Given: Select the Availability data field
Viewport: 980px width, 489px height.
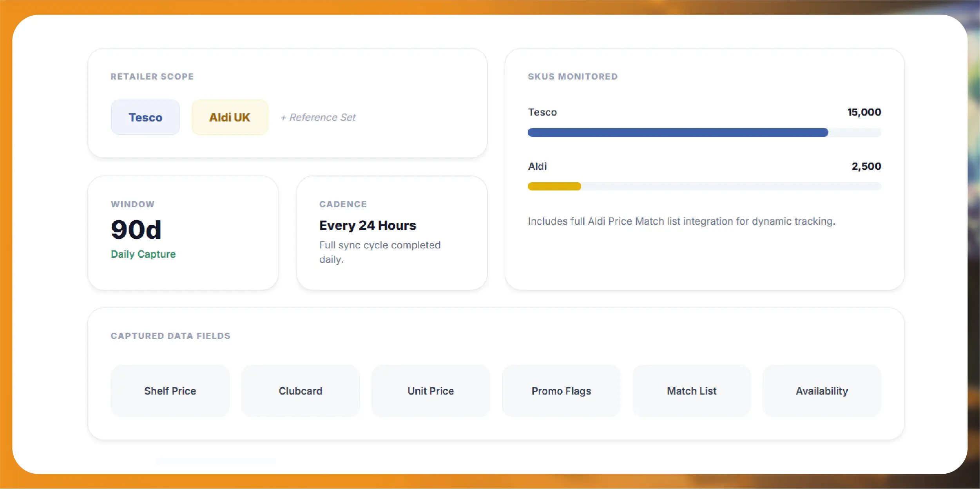Looking at the screenshot, I should (822, 391).
